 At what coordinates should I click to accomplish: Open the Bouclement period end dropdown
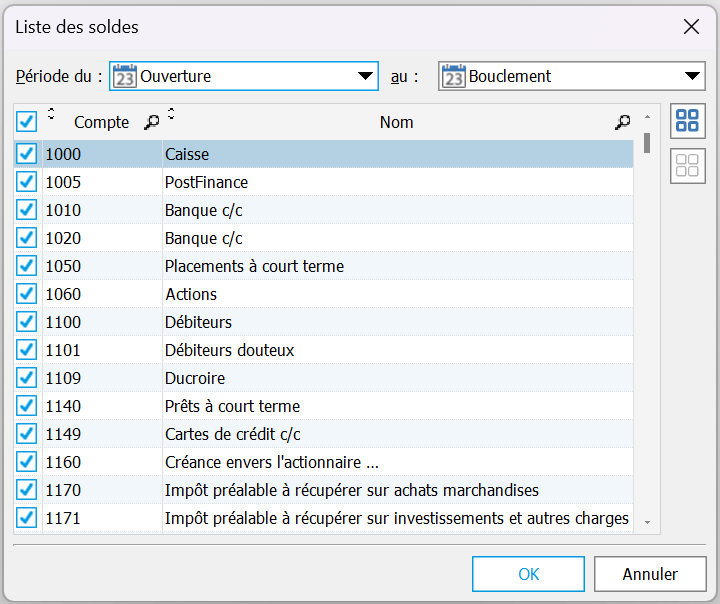(693, 76)
